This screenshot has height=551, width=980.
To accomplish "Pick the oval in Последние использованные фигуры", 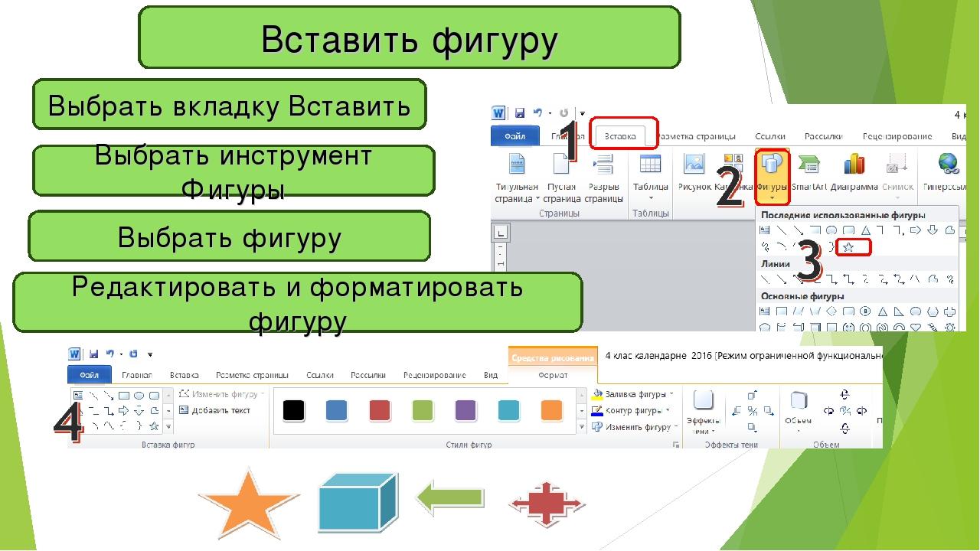I will [x=831, y=230].
